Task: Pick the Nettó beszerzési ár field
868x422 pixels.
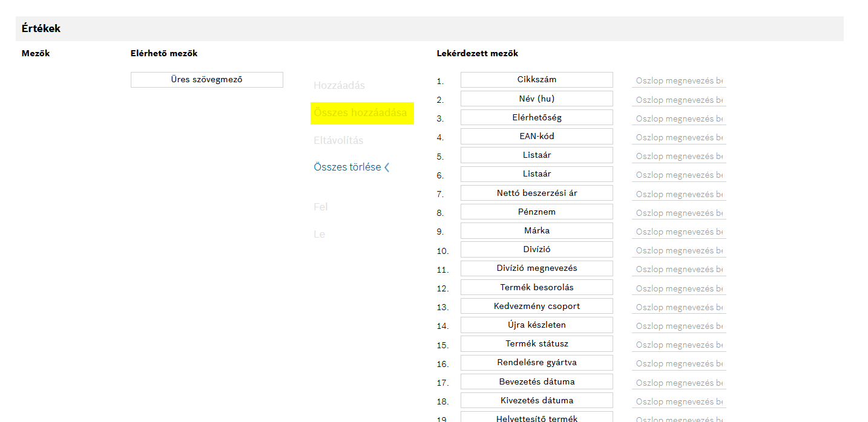Action: coord(536,193)
